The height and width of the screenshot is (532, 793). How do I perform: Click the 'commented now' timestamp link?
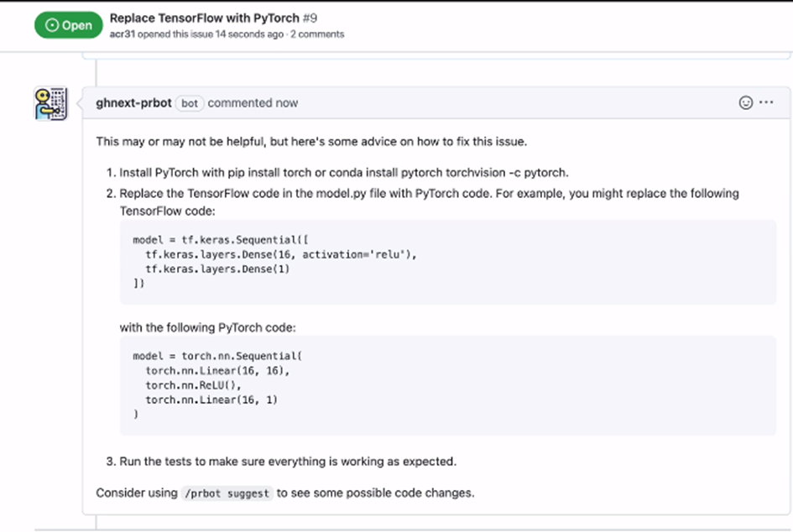[253, 102]
